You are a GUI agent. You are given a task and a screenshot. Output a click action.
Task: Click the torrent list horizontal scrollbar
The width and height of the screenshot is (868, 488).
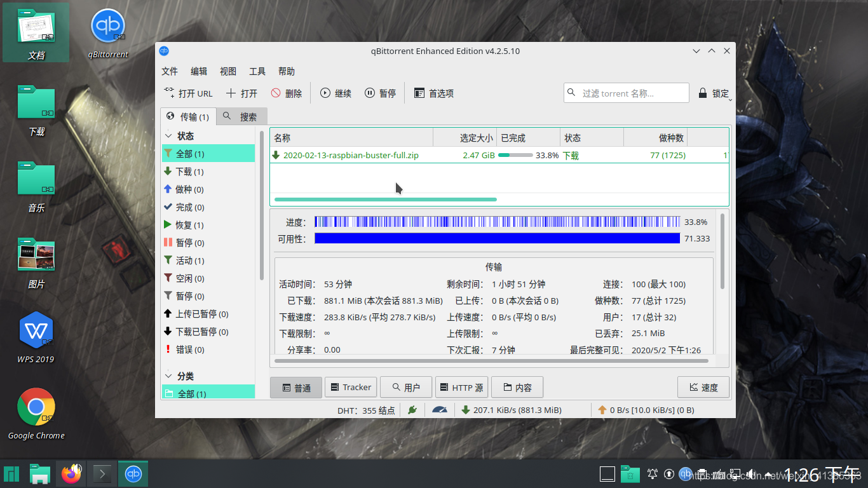(x=385, y=200)
